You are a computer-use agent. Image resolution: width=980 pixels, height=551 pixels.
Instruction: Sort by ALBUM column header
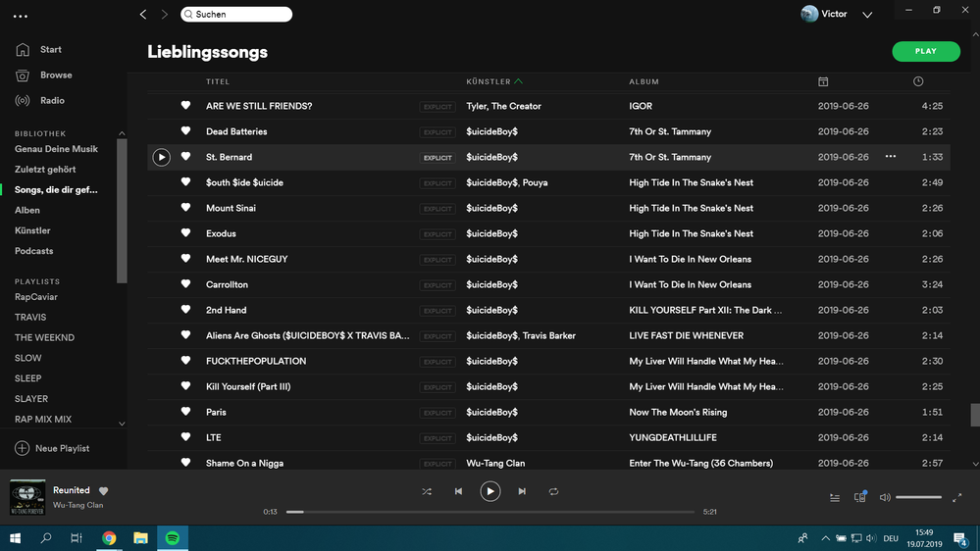[644, 81]
